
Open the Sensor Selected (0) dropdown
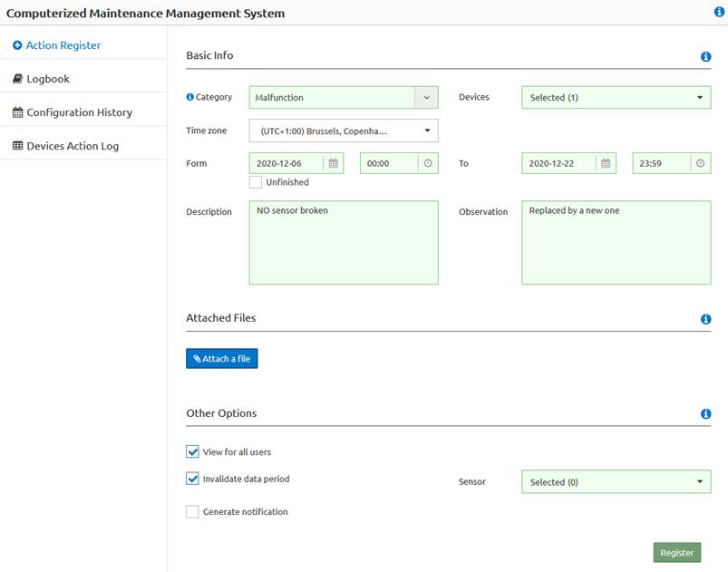click(x=616, y=482)
